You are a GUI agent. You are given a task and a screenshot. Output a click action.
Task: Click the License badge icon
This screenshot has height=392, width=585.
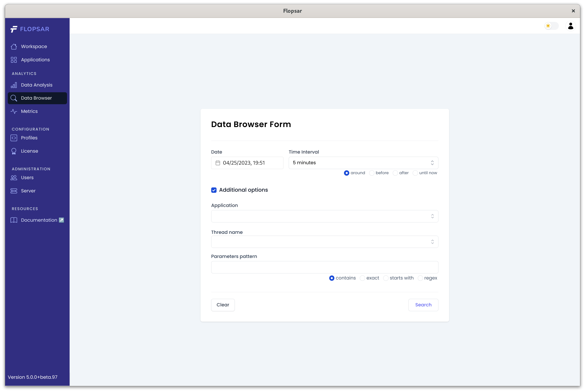click(14, 151)
